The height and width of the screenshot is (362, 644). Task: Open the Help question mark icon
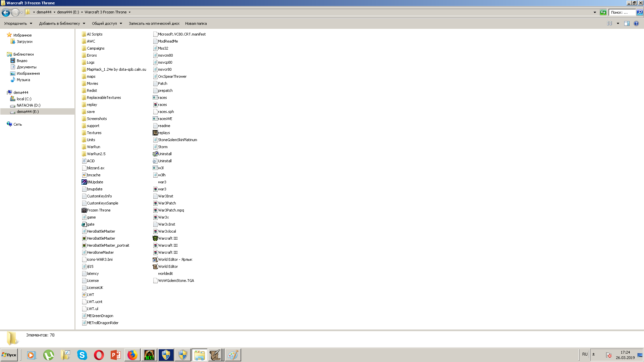click(636, 23)
